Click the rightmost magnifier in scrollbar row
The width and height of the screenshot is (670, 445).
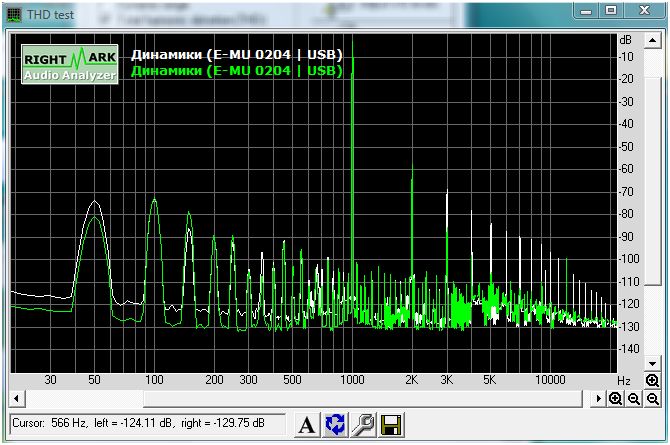(652, 398)
